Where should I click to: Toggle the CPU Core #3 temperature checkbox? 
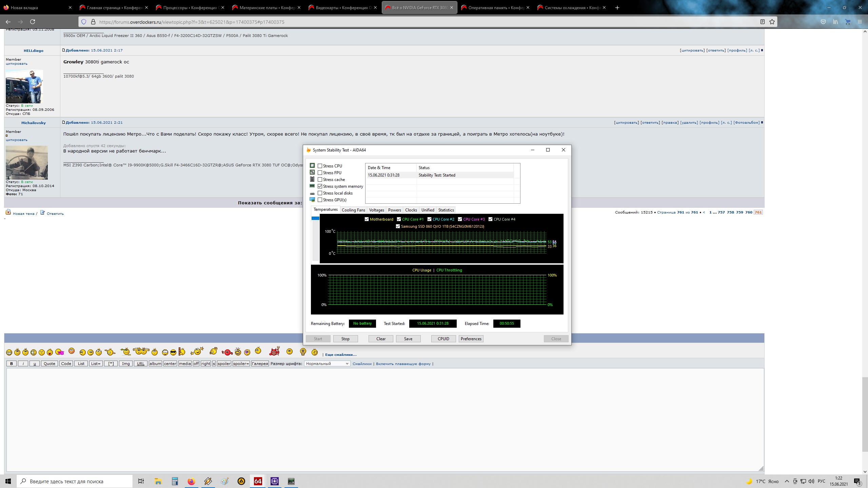tap(460, 219)
